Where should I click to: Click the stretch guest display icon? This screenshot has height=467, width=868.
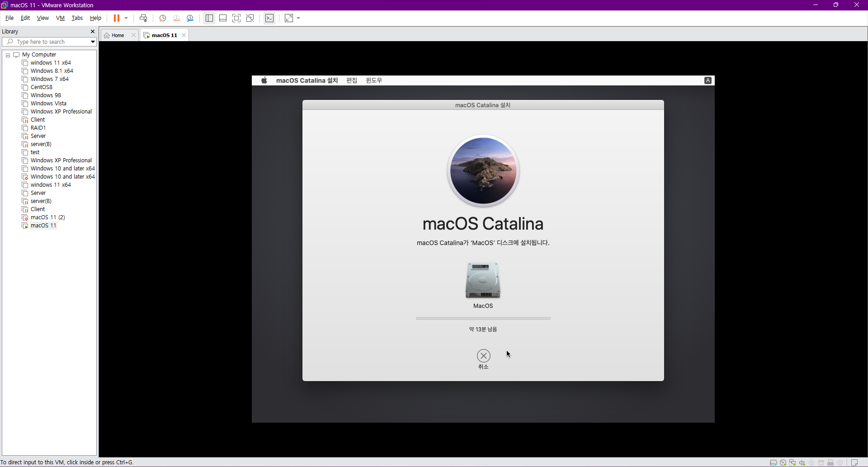[289, 18]
